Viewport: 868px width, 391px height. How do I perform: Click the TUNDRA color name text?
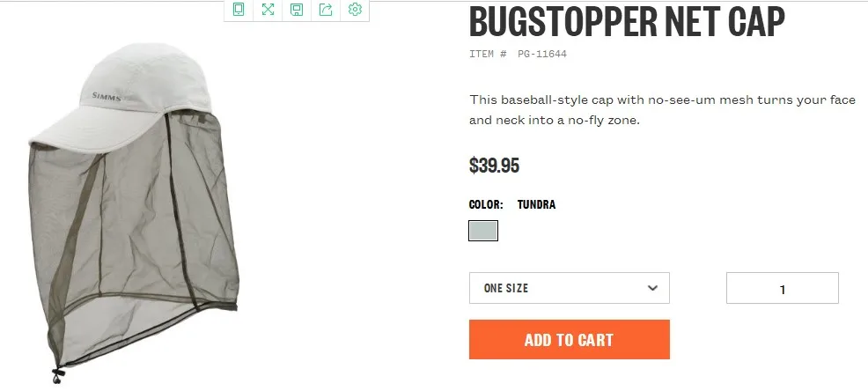(536, 205)
